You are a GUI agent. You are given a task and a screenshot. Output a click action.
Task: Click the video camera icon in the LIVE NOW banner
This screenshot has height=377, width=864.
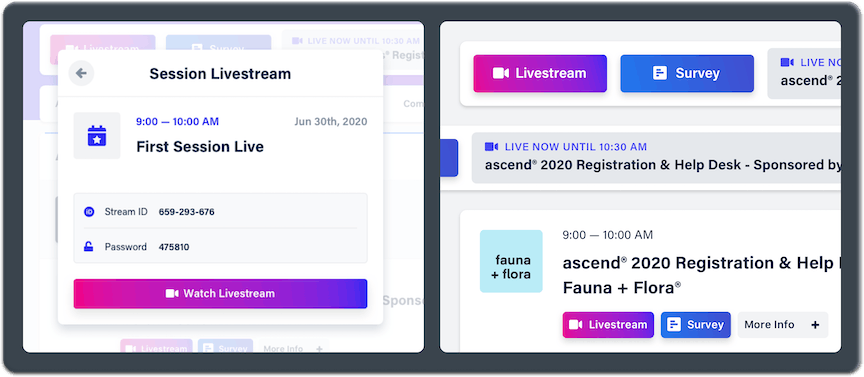pos(492,147)
